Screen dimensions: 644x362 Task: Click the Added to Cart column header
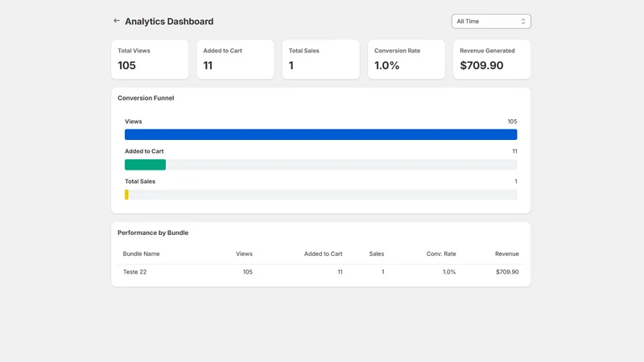pos(324,254)
